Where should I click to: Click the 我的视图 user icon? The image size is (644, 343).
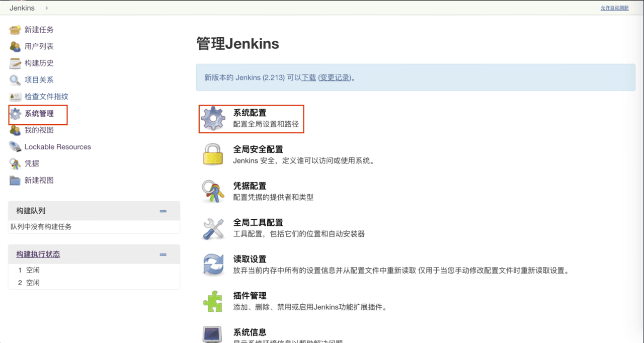tap(15, 130)
